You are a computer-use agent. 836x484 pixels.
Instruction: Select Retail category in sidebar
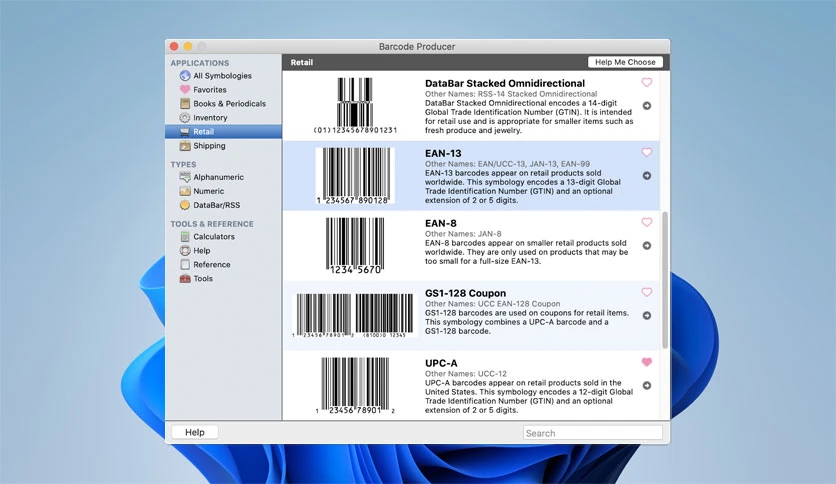(223, 132)
